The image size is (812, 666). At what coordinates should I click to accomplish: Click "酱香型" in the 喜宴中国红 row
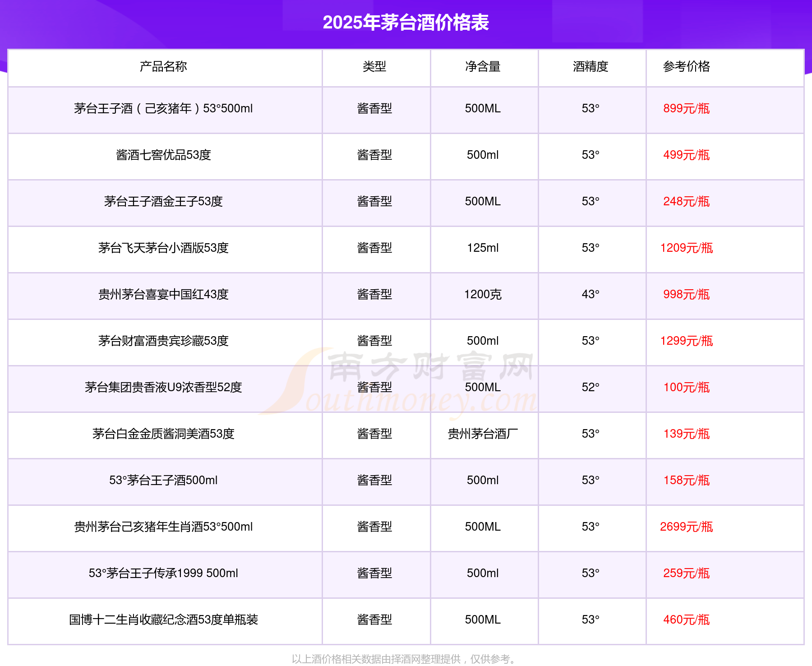374,294
